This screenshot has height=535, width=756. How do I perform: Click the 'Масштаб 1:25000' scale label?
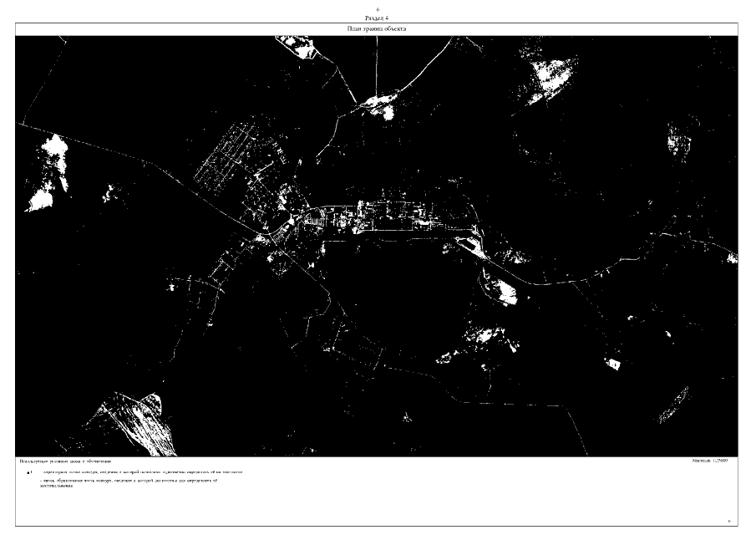(x=710, y=461)
